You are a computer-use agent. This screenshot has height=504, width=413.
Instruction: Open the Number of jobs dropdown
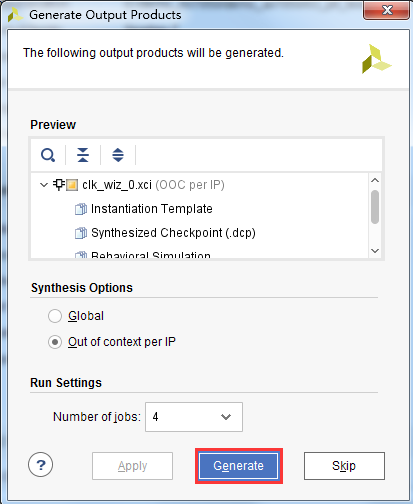(194, 417)
